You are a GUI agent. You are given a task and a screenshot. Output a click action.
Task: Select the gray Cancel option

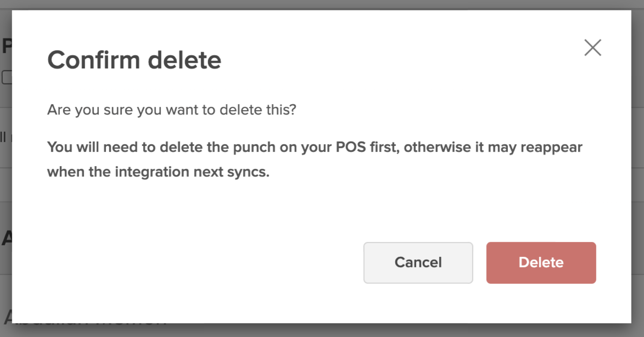pos(418,263)
